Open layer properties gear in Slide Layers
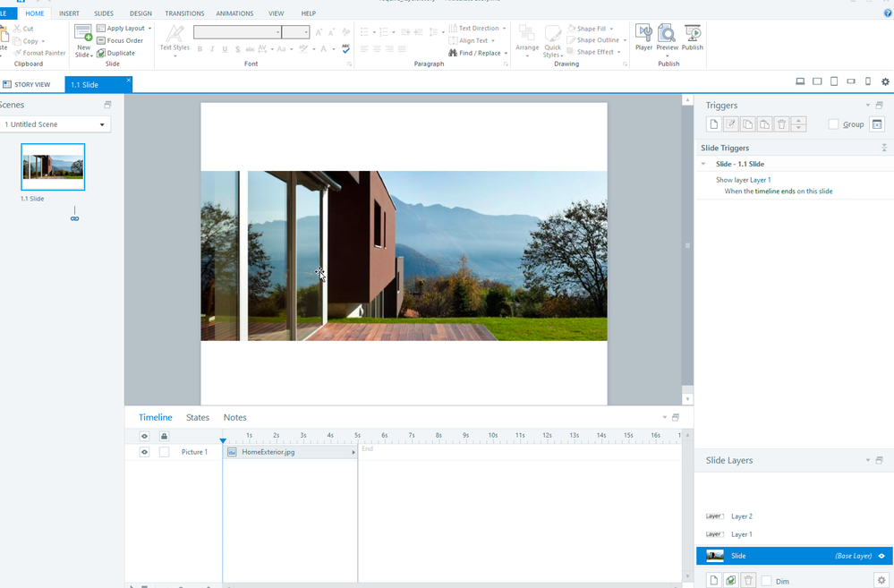The image size is (894, 588). pyautogui.click(x=881, y=580)
